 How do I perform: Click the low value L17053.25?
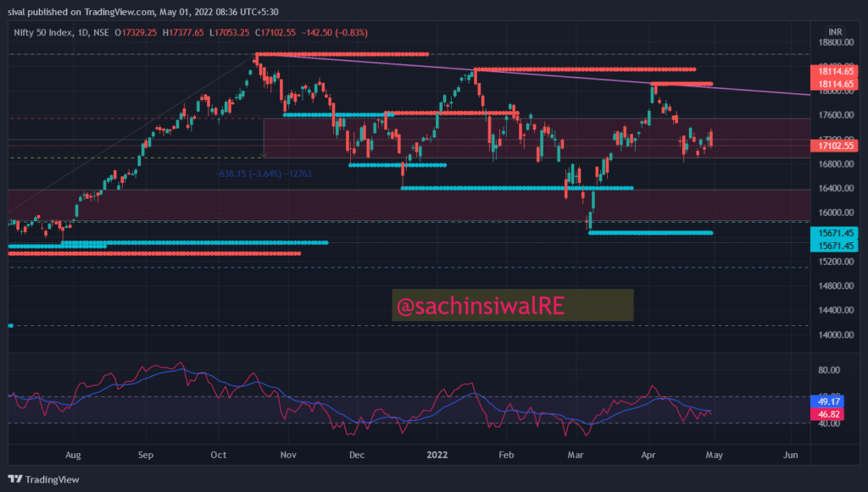click(x=229, y=33)
